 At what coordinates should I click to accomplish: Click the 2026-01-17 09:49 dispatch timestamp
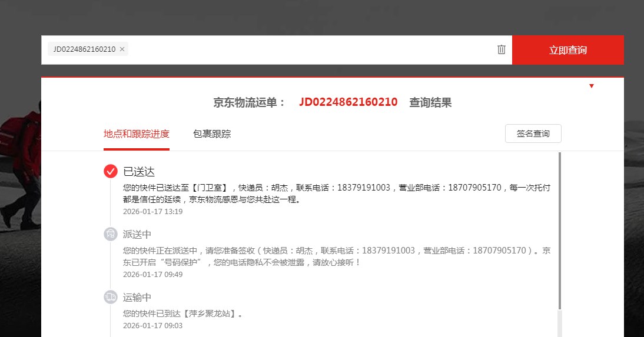click(152, 274)
